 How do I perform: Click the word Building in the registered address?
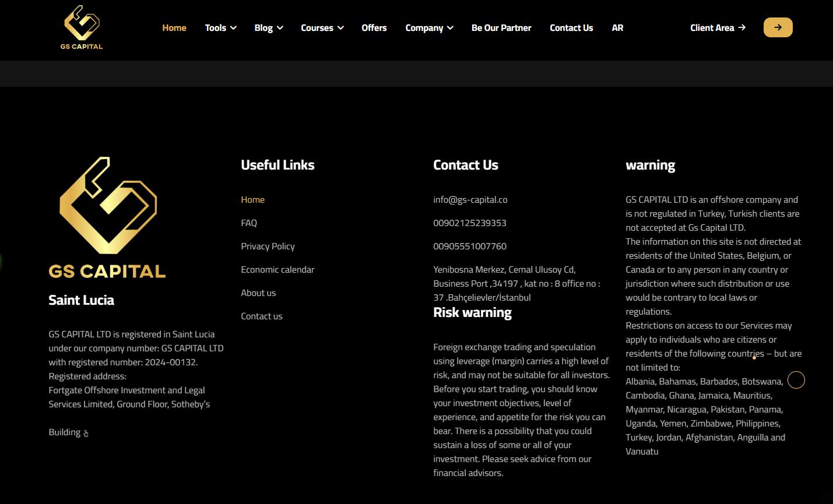pyautogui.click(x=65, y=432)
